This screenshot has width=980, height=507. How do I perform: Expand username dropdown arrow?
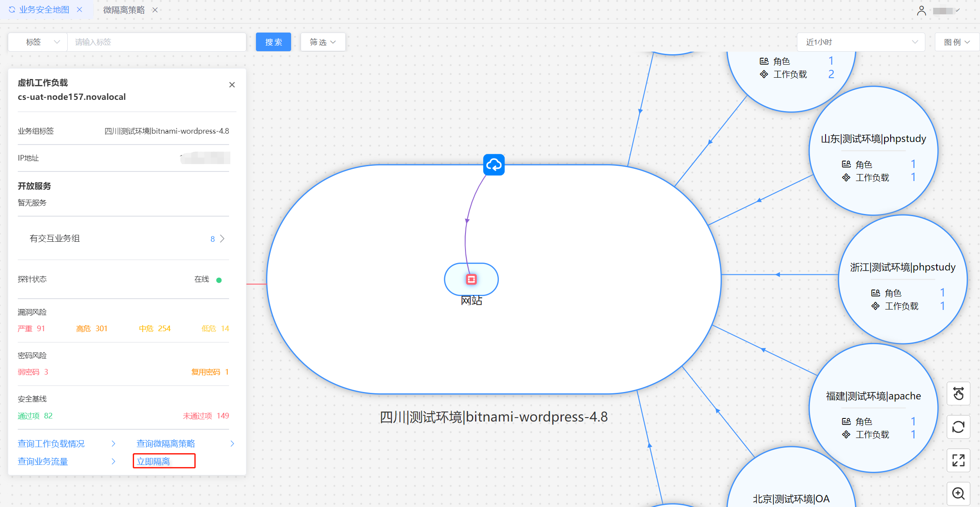click(x=957, y=10)
